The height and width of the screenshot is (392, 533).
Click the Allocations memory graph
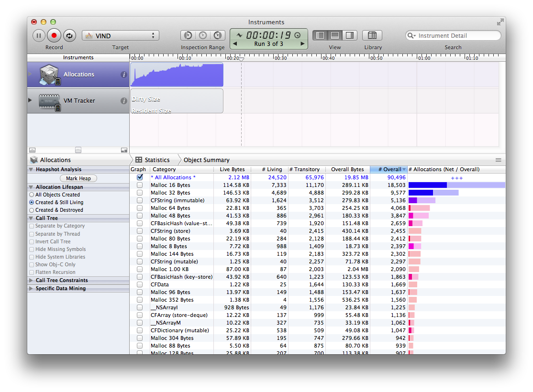point(177,75)
